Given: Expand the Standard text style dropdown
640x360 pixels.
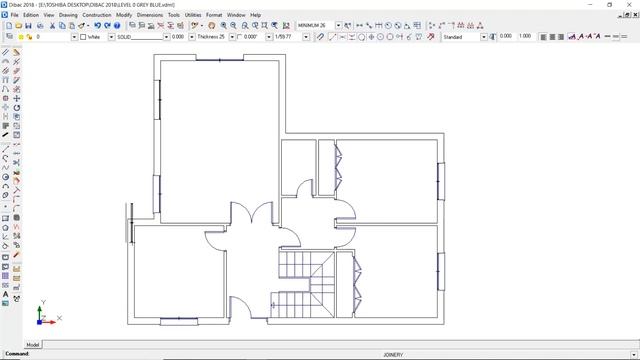Looking at the screenshot, I should pyautogui.click(x=484, y=37).
